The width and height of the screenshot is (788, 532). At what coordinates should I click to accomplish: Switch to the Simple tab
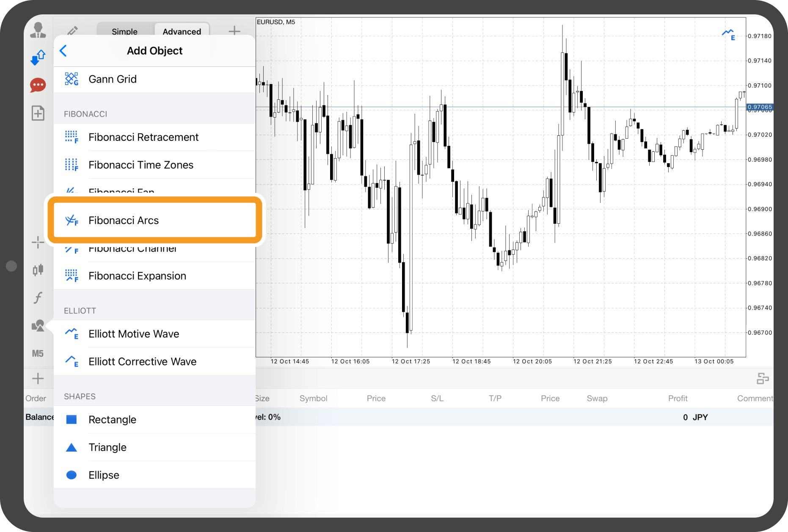[x=124, y=31]
